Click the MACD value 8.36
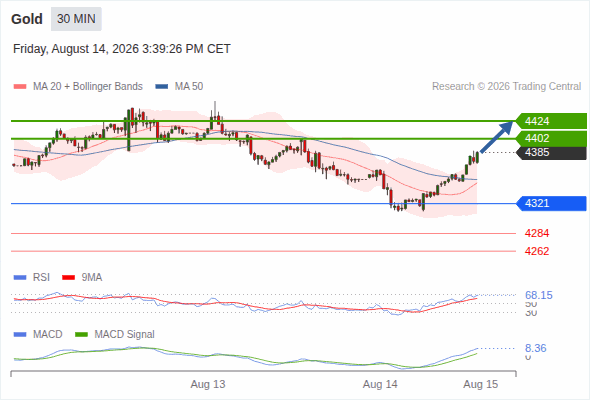Image resolution: width=590 pixels, height=400 pixels. point(535,348)
